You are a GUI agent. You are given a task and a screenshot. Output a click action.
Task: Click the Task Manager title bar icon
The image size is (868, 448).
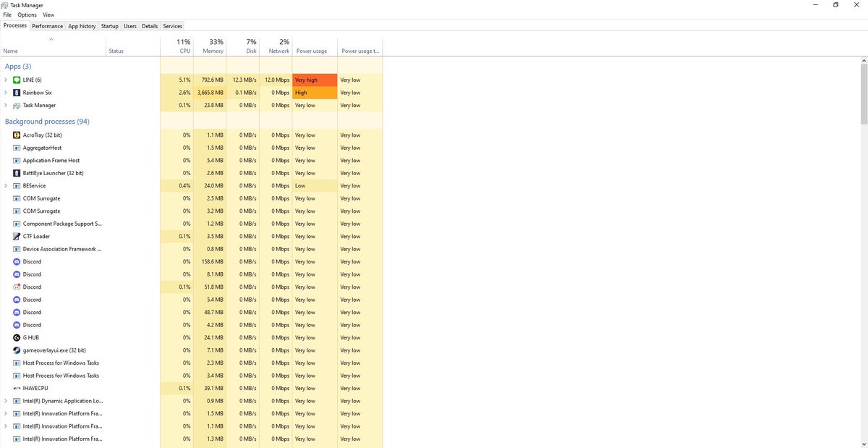coord(5,5)
